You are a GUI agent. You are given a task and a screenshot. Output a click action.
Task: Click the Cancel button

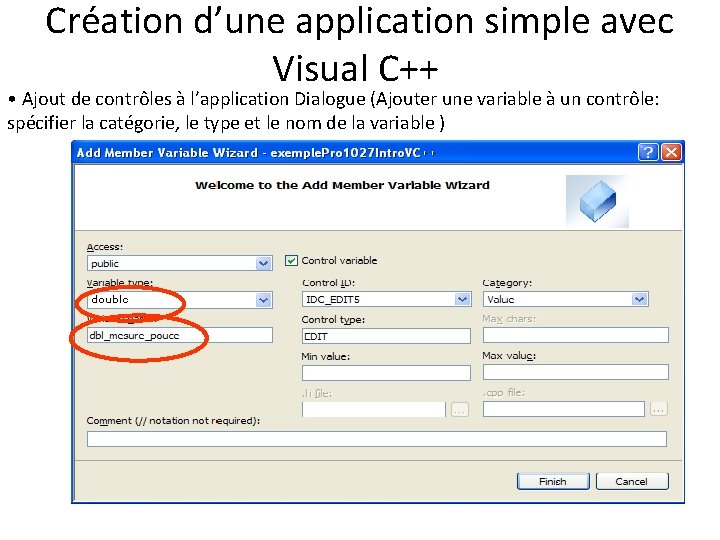point(632,481)
